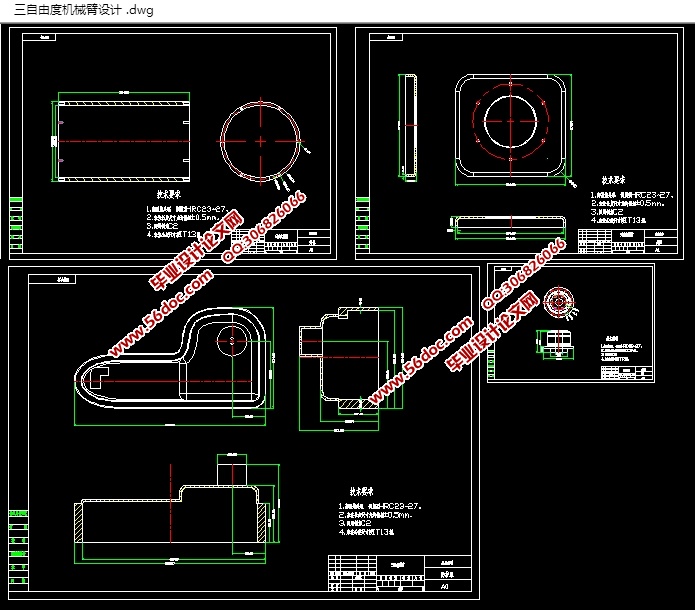The width and height of the screenshot is (695, 610).
Task: Select the small red circle hole in arm housing
Action: click(231, 341)
